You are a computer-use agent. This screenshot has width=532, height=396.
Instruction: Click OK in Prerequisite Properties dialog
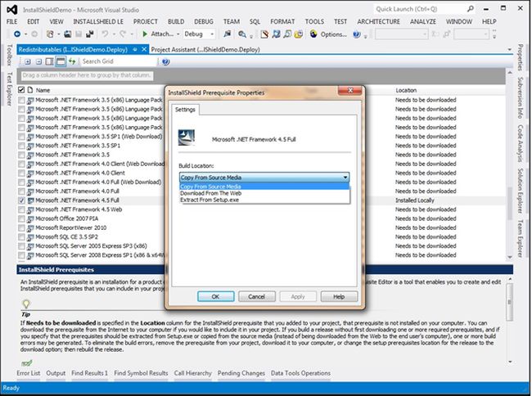[x=215, y=297]
